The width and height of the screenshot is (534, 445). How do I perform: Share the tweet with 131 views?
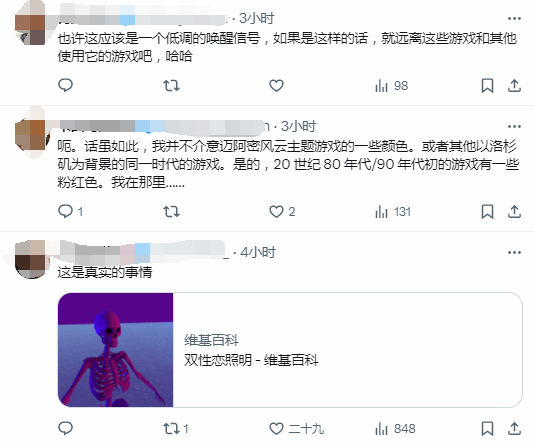[514, 211]
